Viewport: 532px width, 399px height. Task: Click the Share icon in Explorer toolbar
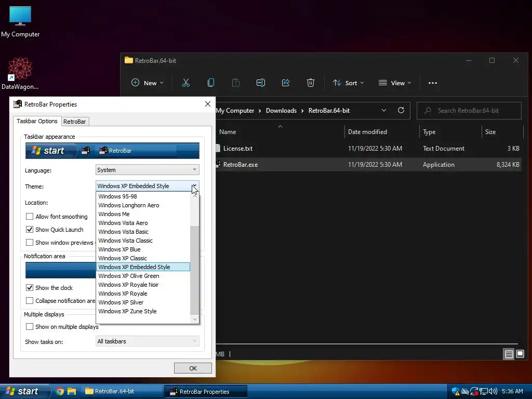[286, 83]
